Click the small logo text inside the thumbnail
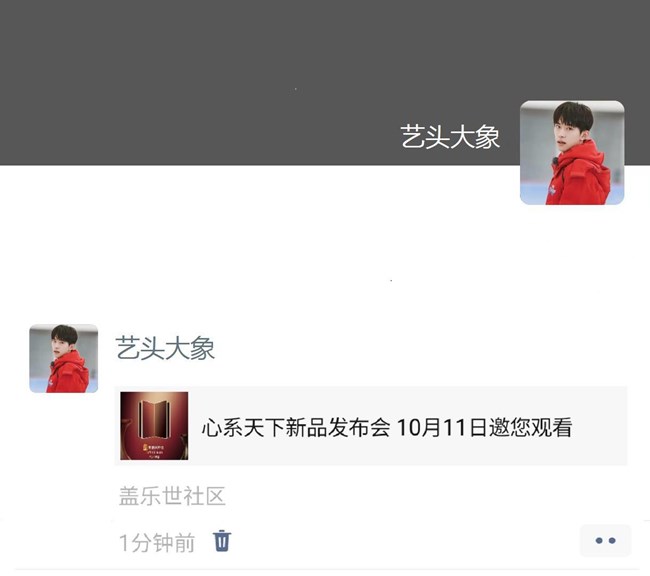Image resolution: width=650 pixels, height=576 pixels. 154,450
